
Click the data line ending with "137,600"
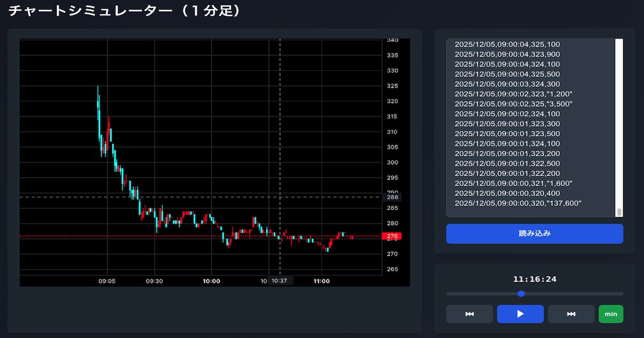point(518,203)
